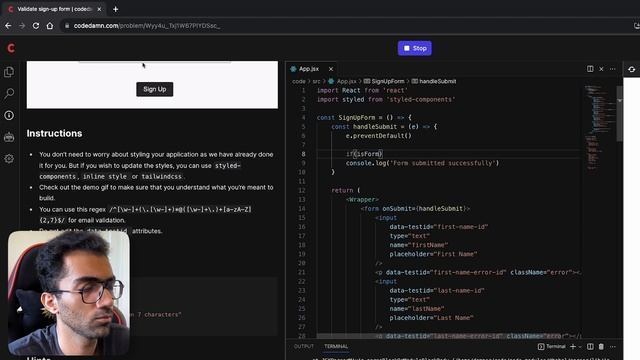Open the terminal panel more actions ellipsis

(613, 347)
